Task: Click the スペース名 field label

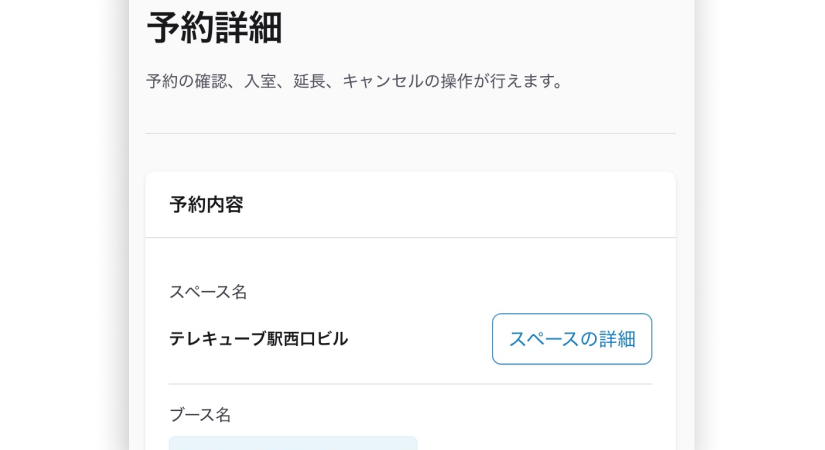Action: (208, 292)
